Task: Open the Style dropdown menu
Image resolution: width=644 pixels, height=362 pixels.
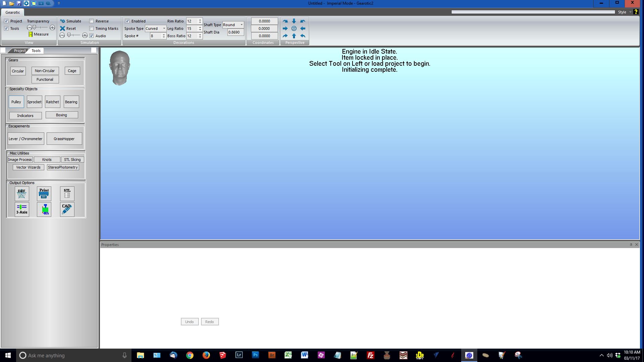Action: (625, 12)
